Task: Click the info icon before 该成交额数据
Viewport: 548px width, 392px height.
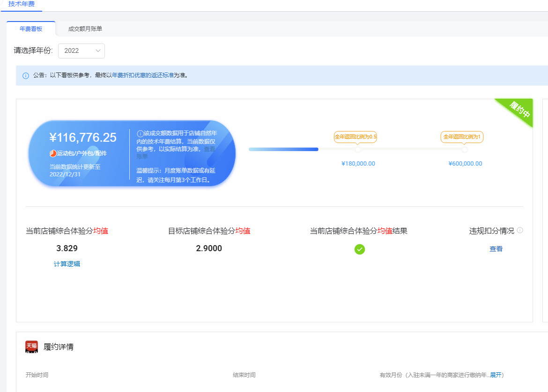Action: [140, 133]
